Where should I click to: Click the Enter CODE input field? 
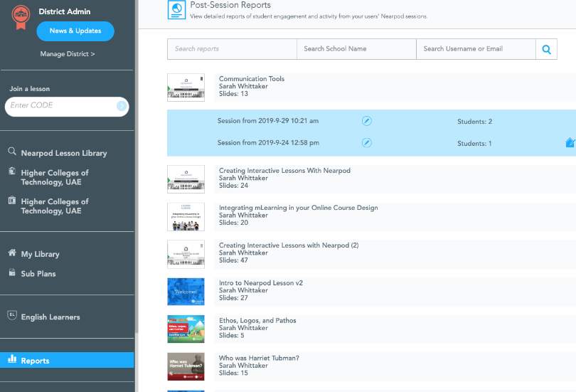pos(60,106)
